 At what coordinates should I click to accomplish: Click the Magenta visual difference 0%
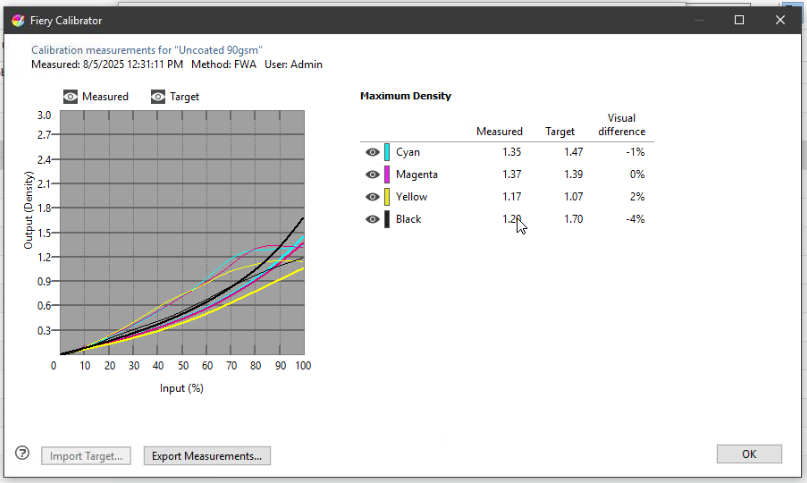(x=637, y=175)
